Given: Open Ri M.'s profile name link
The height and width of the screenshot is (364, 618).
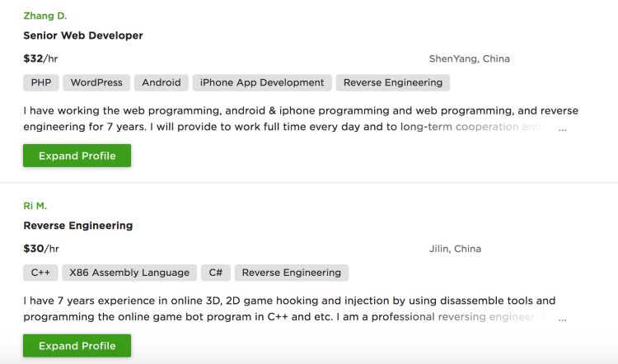Looking at the screenshot, I should tap(35, 206).
